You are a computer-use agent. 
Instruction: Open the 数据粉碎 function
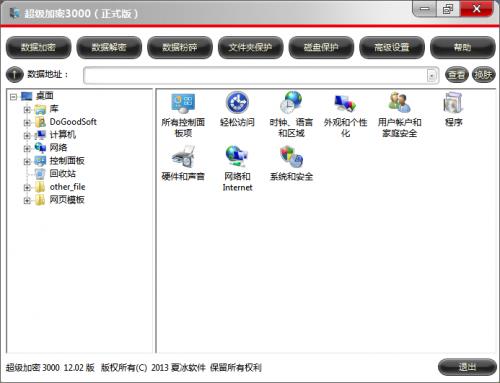180,48
